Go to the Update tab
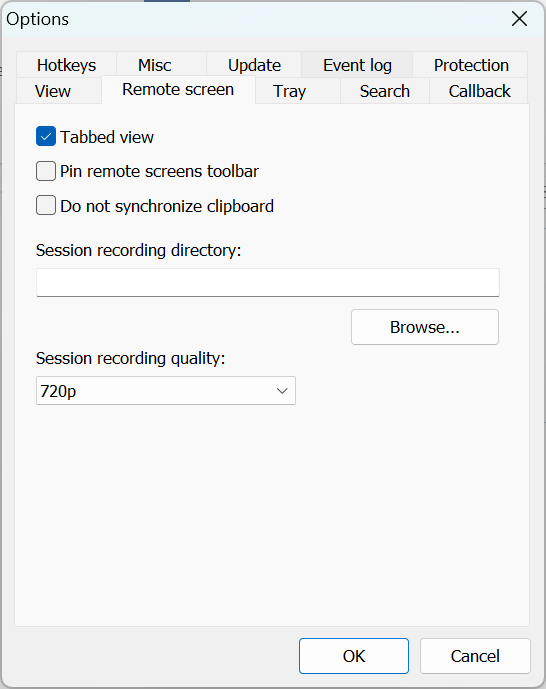Viewport: 546px width, 689px height. pyautogui.click(x=254, y=65)
